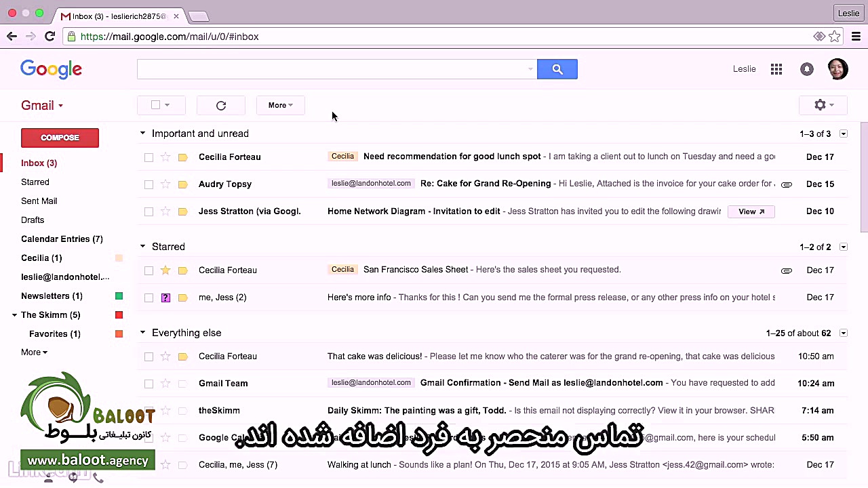Click the Refresh inbox icon
Image resolution: width=868 pixels, height=488 pixels.
point(220,105)
